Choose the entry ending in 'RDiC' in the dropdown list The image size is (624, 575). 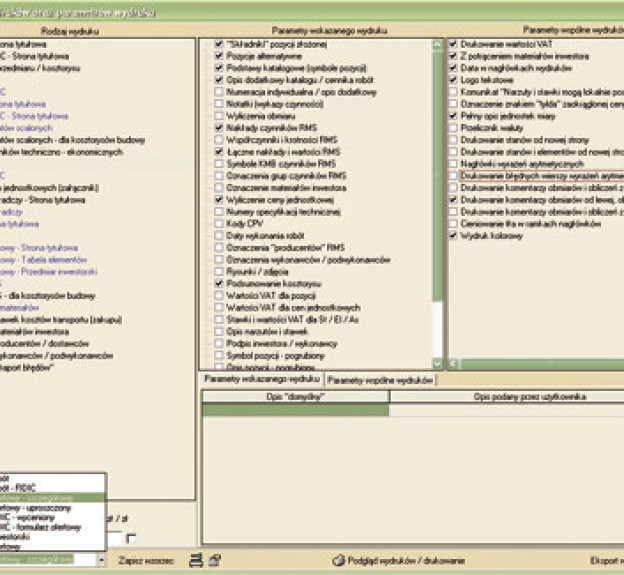(52, 488)
